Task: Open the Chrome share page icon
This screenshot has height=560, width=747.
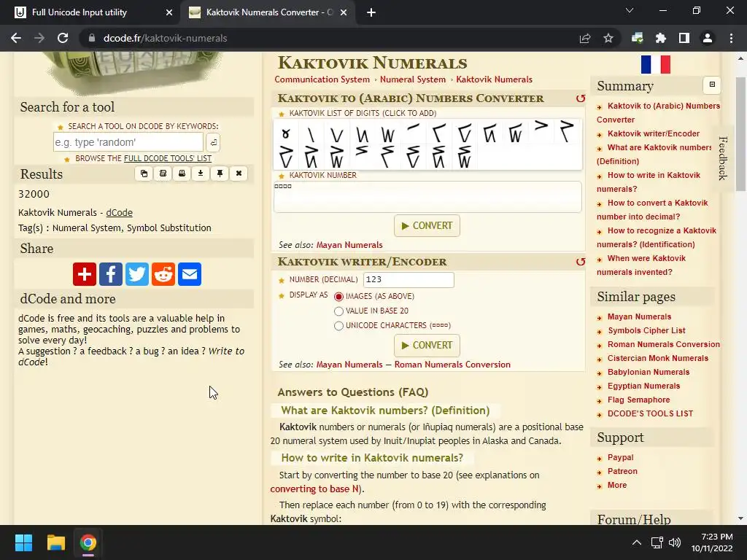Action: coord(585,38)
